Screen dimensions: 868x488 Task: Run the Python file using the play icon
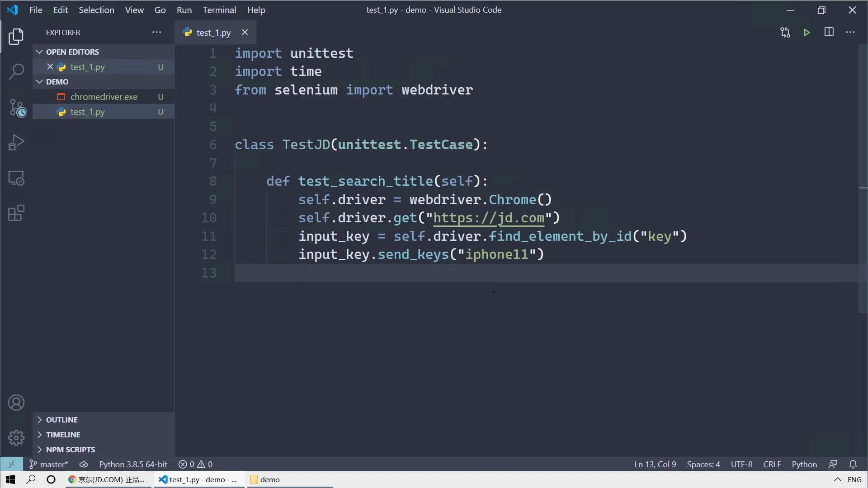807,32
